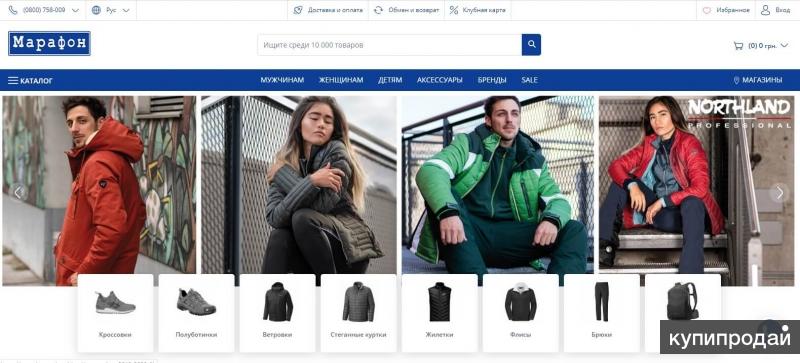Click the Обмен и возврат arrows icon
Viewport: 800px width, 363px height.
tap(378, 10)
